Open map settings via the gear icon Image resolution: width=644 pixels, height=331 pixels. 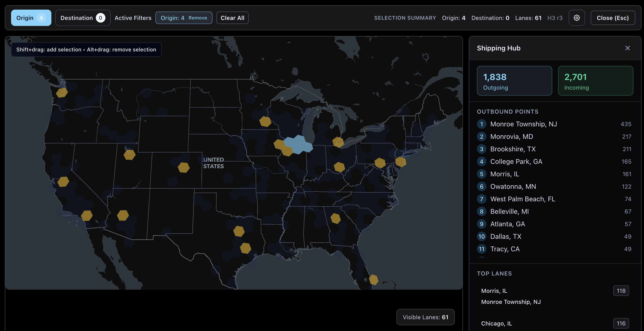coord(577,18)
